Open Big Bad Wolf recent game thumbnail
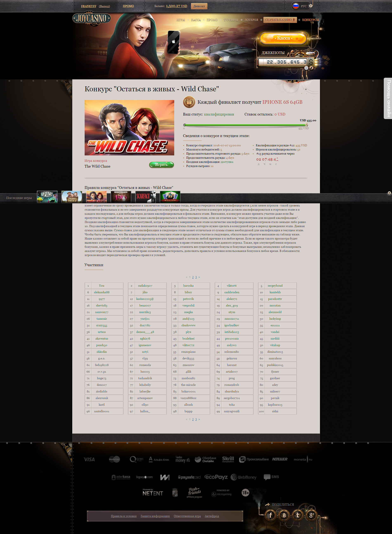 click(x=72, y=197)
